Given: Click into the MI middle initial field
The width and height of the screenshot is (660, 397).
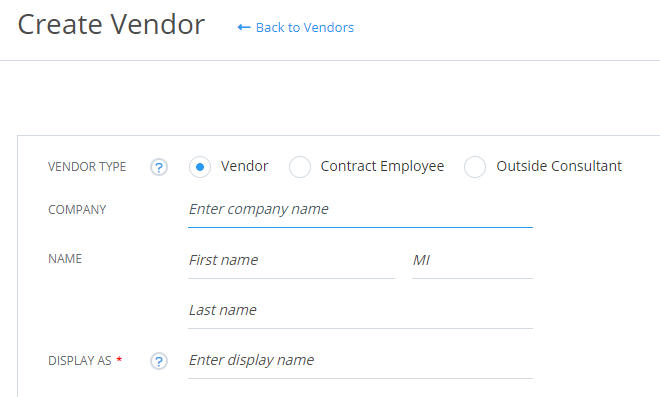Looking at the screenshot, I should [472, 261].
